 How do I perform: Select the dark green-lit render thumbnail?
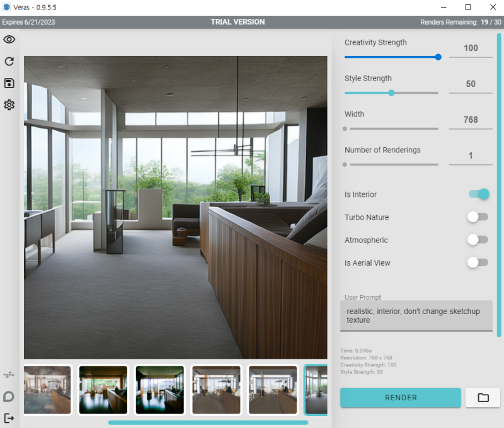[x=160, y=390]
